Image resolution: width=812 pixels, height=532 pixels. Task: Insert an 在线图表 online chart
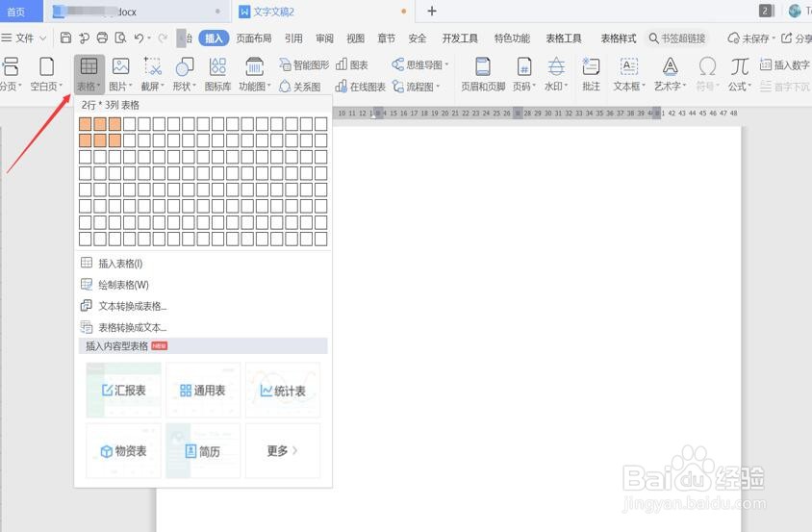click(361, 87)
